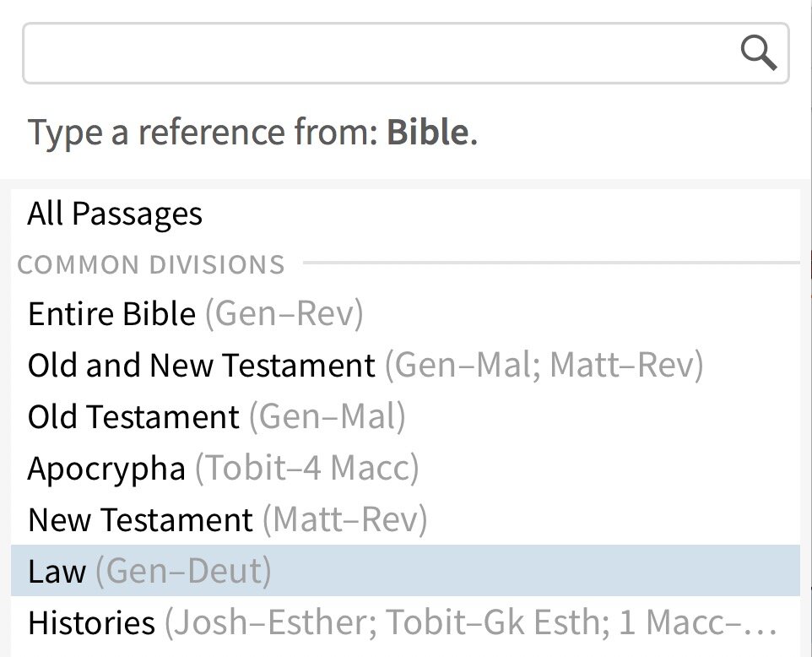
Task: Select the All Passages option
Action: click(405, 214)
